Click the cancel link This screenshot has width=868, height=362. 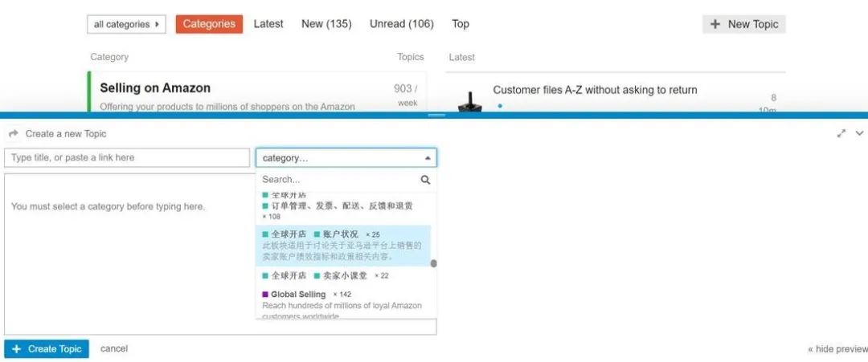coord(114,348)
